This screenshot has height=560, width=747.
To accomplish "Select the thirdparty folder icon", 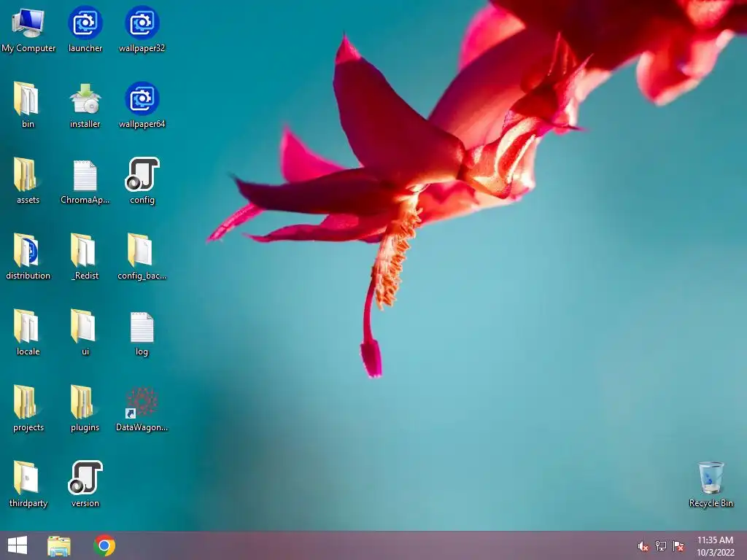I will (28, 484).
